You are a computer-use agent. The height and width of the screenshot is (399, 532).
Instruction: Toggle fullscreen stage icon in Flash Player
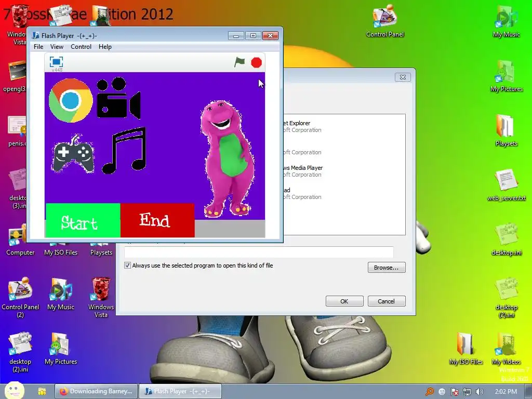point(56,62)
